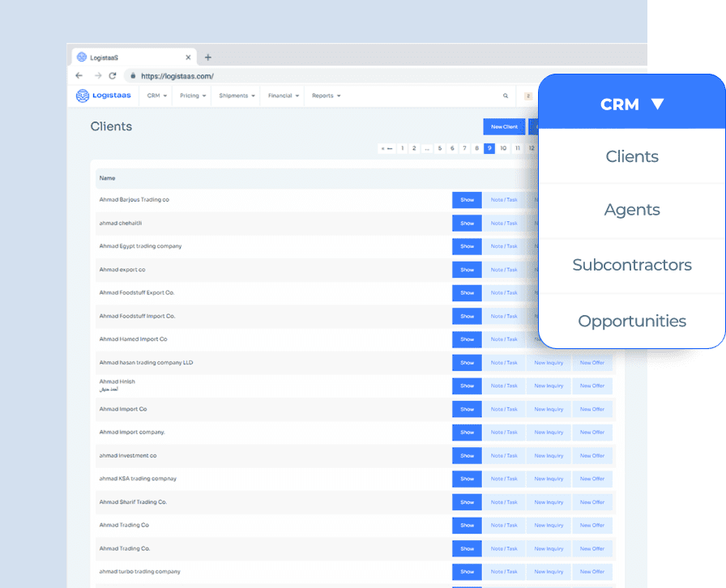Show Ahmad Egypt trading company client

467,246
